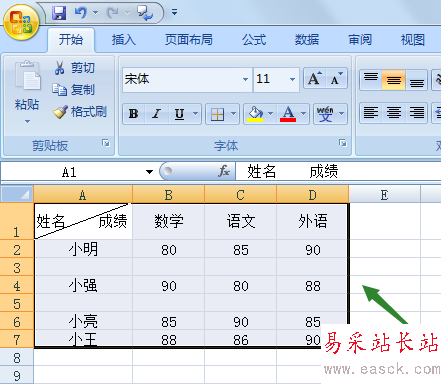This screenshot has height=384, width=441.
Task: Select the 小亮 name cell
Action: click(x=83, y=321)
